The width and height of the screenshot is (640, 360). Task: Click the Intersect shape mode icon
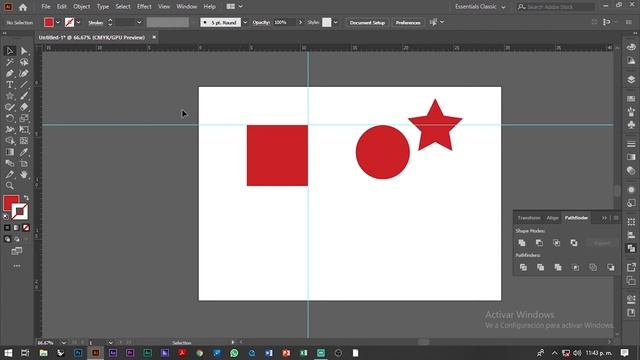[x=556, y=243]
